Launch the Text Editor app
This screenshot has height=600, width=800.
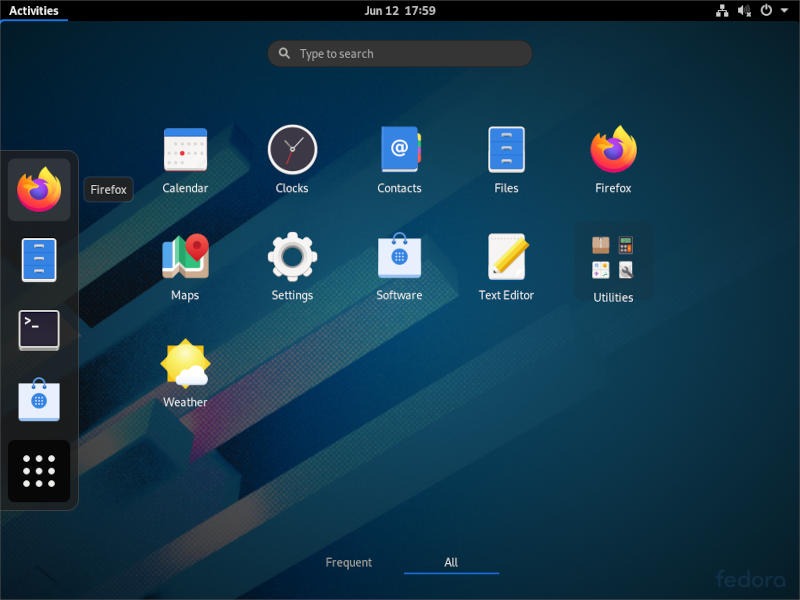[x=506, y=258]
